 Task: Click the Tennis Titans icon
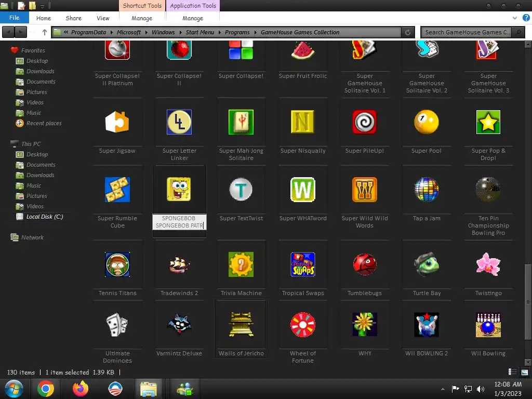[x=117, y=264]
